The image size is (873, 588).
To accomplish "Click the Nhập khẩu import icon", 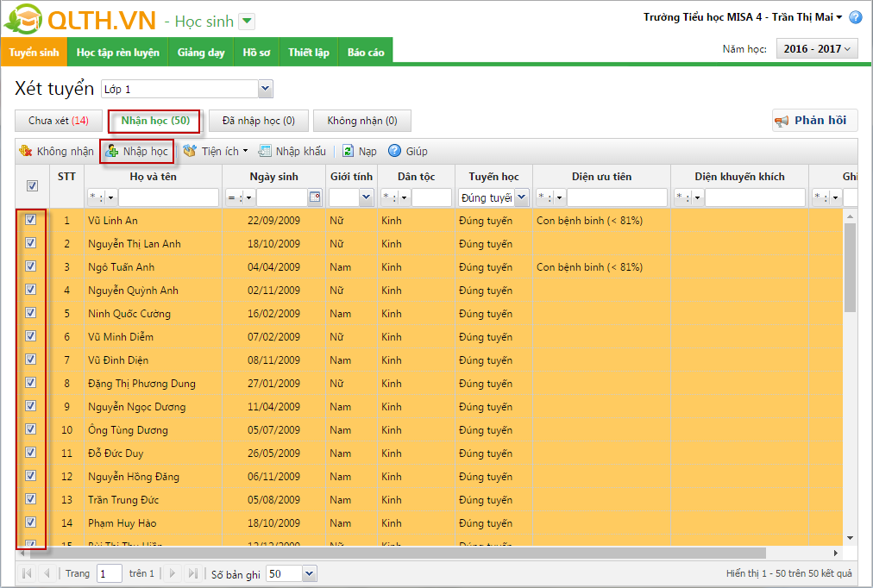I will (266, 151).
